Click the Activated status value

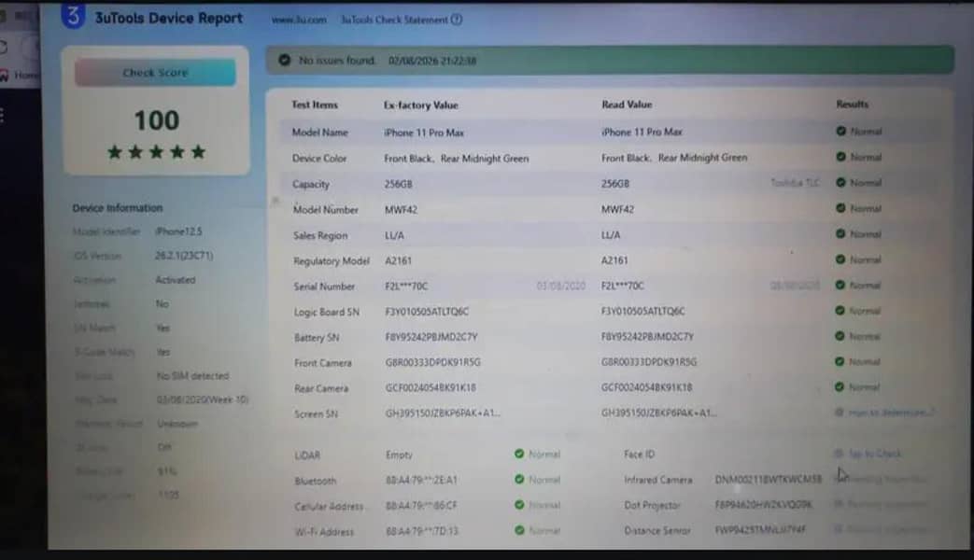(176, 280)
